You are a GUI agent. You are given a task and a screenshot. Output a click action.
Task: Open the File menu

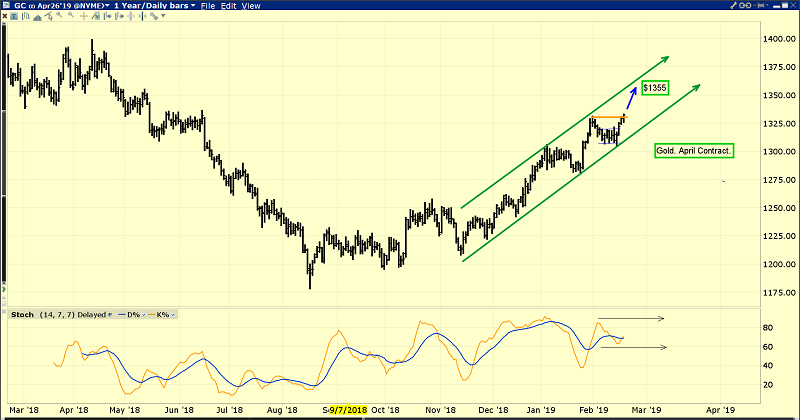(208, 6)
